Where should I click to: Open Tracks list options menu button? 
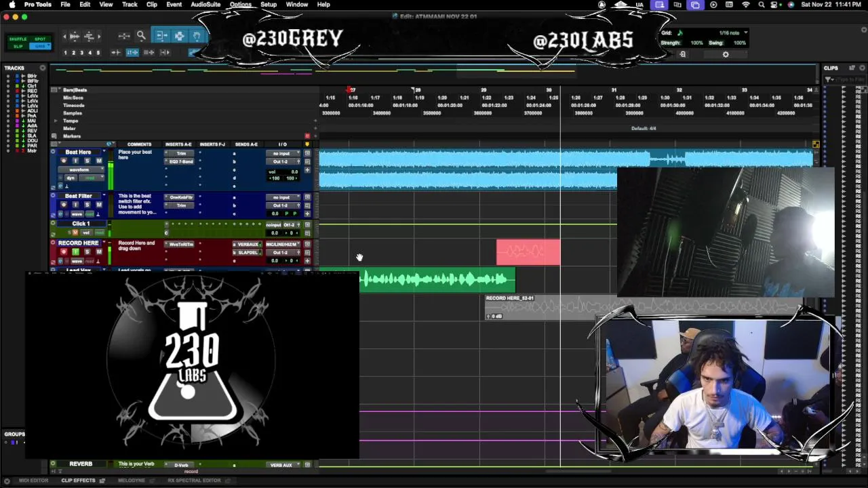pos(43,68)
